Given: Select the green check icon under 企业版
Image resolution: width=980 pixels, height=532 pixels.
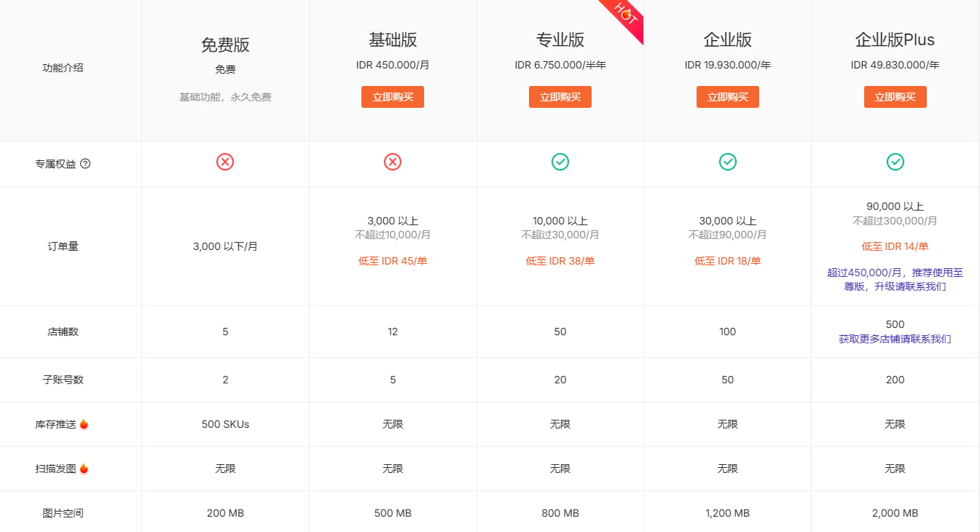Looking at the screenshot, I should click(727, 163).
